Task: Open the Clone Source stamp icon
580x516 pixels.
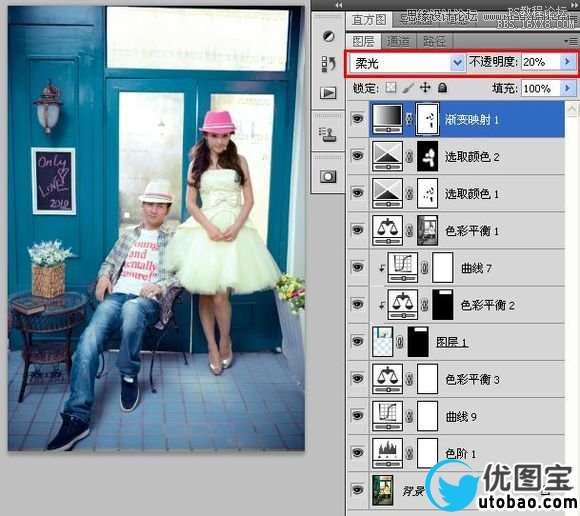Action: pos(328,134)
